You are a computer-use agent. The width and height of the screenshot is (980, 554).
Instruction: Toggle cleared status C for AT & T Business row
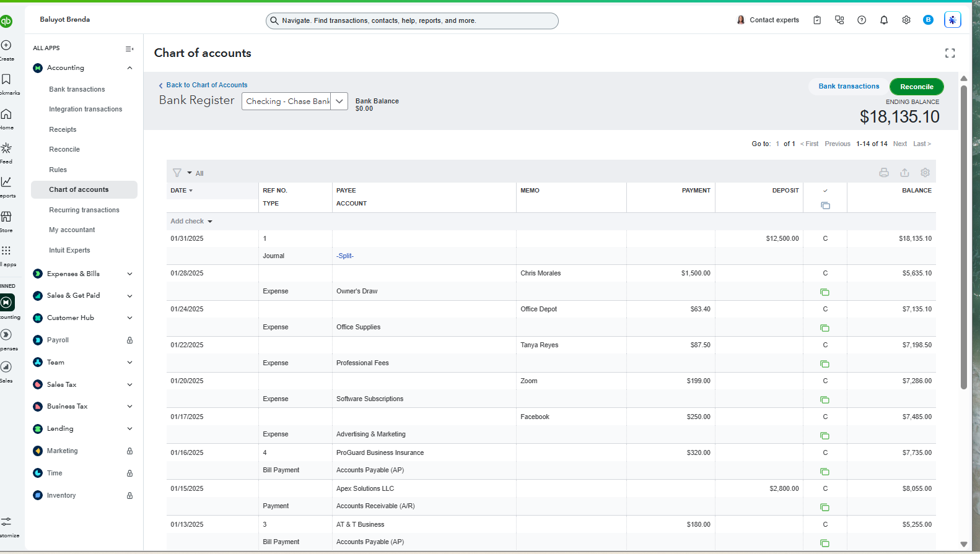pos(825,524)
